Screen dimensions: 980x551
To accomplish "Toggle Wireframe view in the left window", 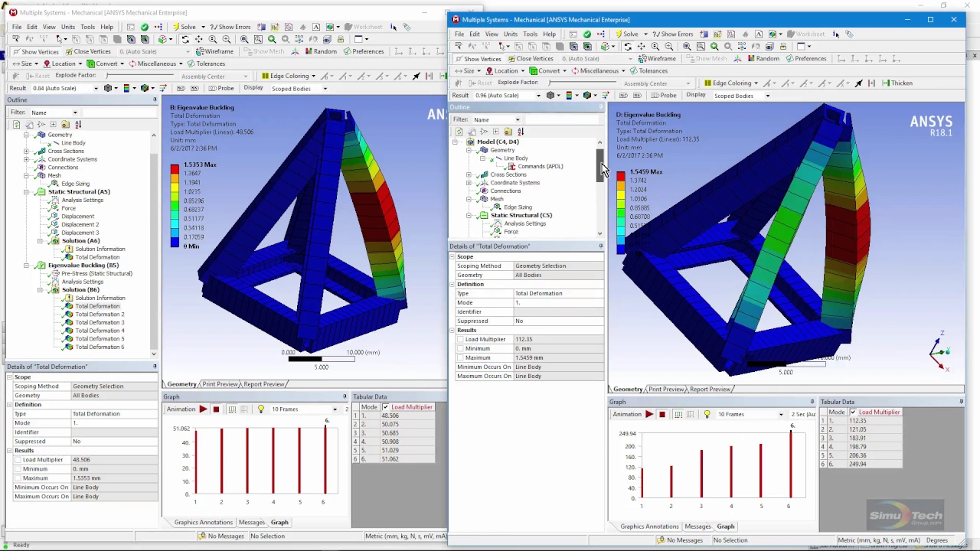I will tap(214, 51).
